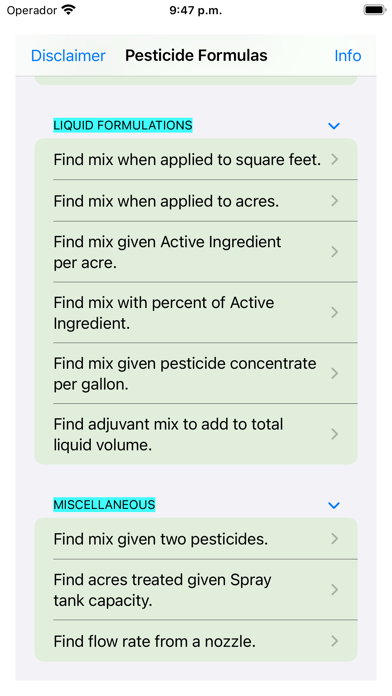Tap the arrow on Spray tank capacity row

coord(335,590)
